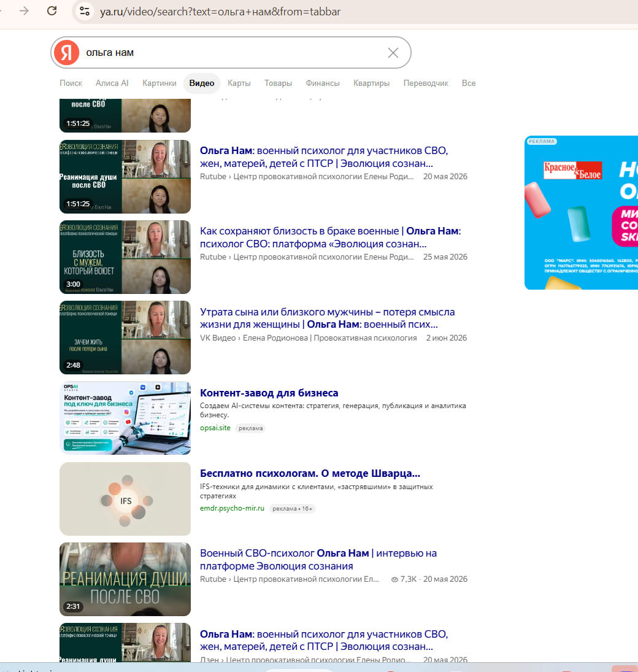Open Rutube result 'Ольга Нам: военный психолог' dated 20 мая
Screen dimensions: 638x672
click(x=324, y=157)
